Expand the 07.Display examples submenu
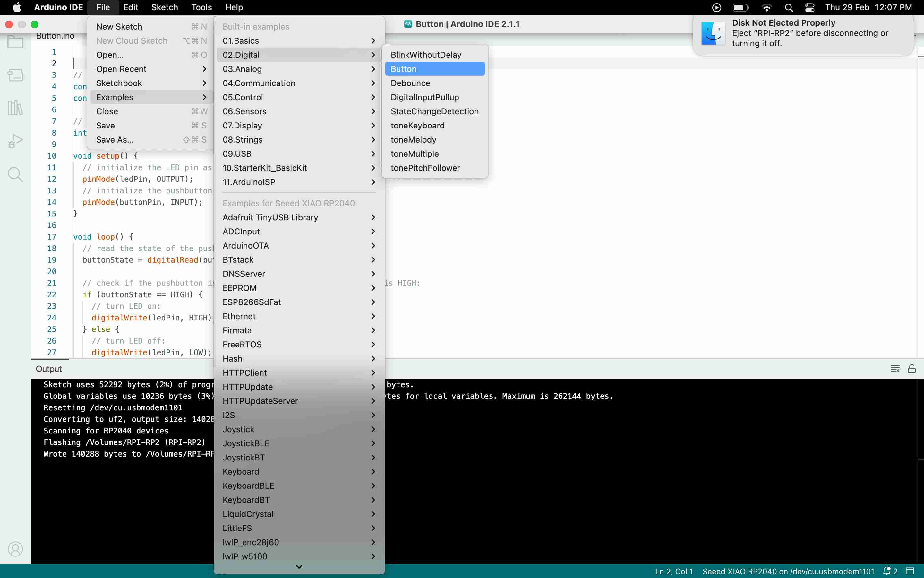 (299, 125)
